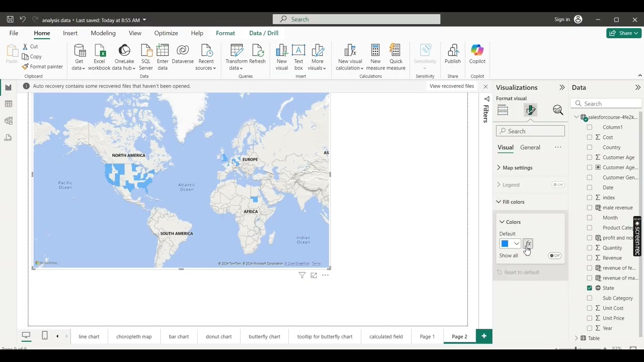The width and height of the screenshot is (644, 362).
Task: Import data from an Excel workbook
Action: click(99, 57)
